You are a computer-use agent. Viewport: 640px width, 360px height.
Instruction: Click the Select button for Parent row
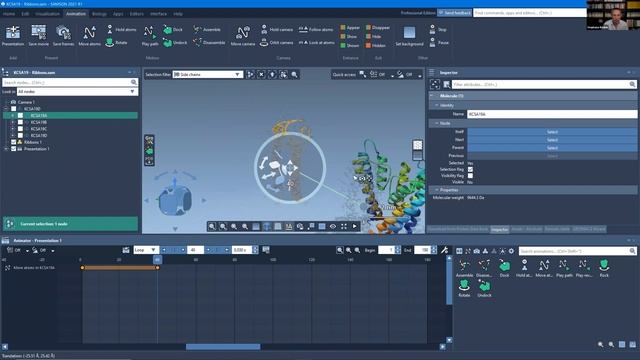[552, 148]
